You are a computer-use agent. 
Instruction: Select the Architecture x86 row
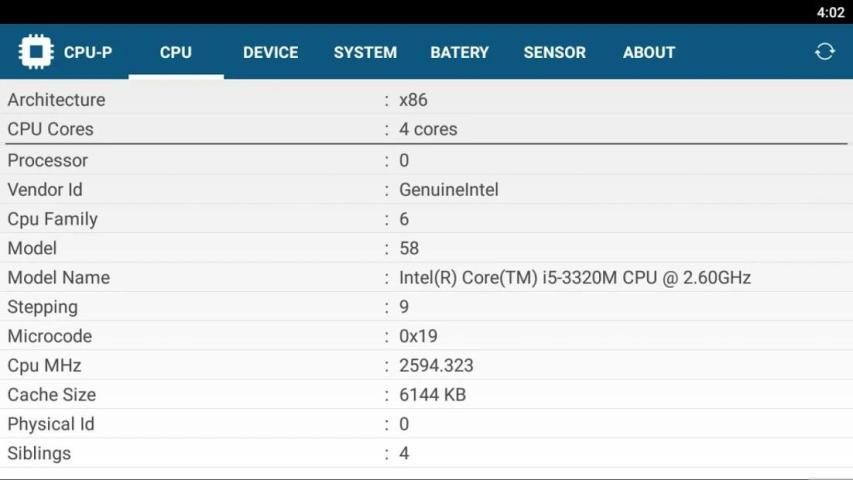426,100
